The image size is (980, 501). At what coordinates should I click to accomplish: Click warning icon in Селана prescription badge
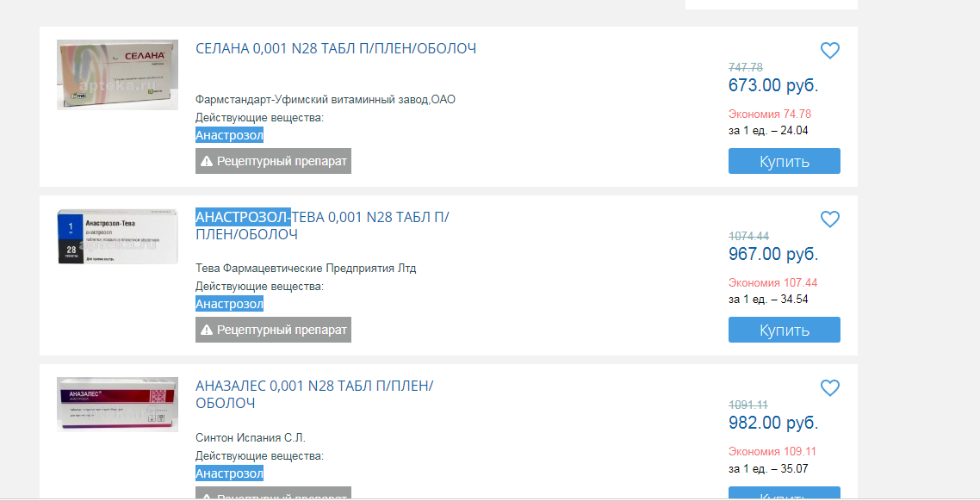[x=207, y=161]
